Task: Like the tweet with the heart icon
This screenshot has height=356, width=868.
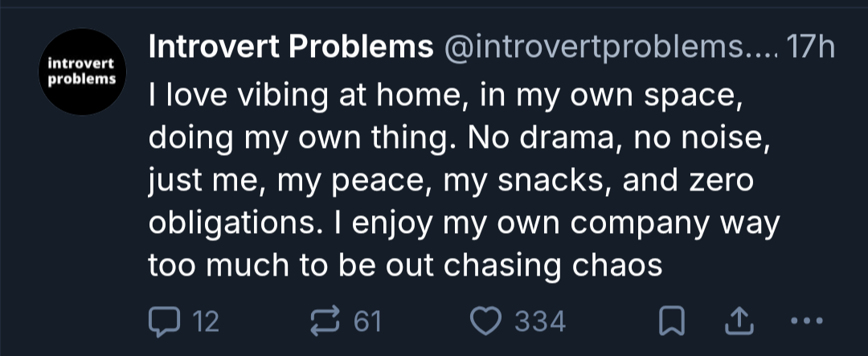Action: 485,321
